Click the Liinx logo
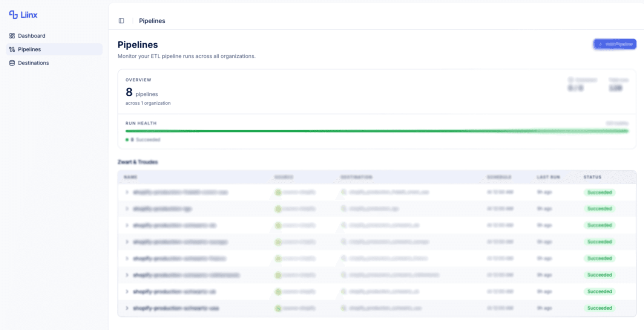Image resolution: width=644 pixels, height=330 pixels. 23,15
